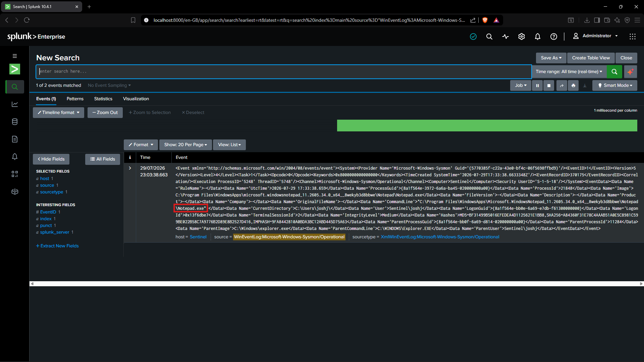Click the Time column header
This screenshot has width=644, height=362.
[145, 157]
